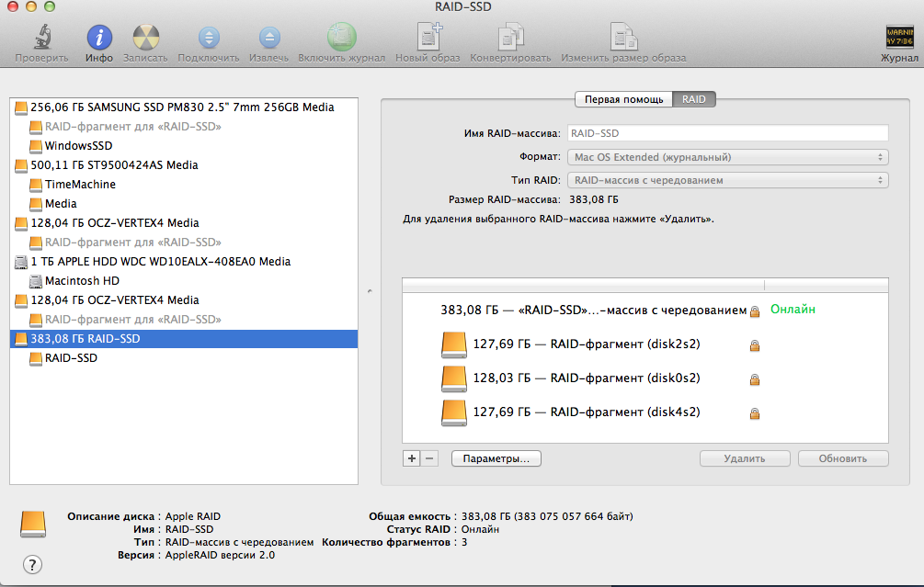Screen dimensions: 924x587
Task: Select the Macintosh HD volume
Action: 184,281
